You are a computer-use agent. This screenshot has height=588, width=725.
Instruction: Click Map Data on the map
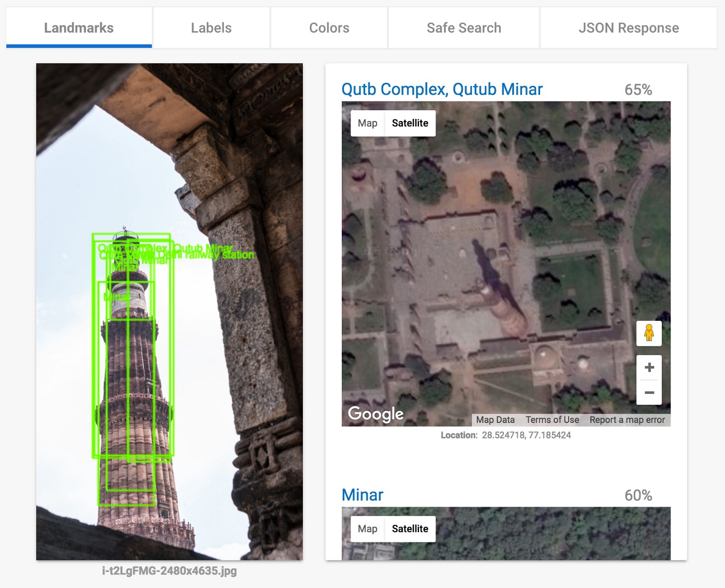coord(495,420)
